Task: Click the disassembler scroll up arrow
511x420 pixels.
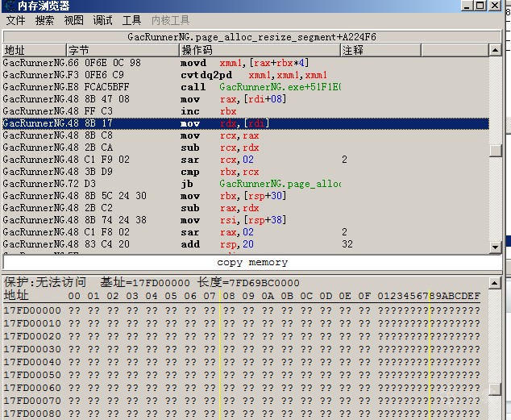Action: (495, 50)
